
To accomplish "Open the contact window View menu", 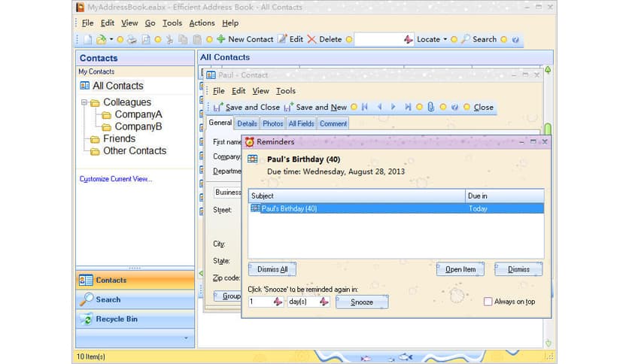I will pyautogui.click(x=260, y=91).
